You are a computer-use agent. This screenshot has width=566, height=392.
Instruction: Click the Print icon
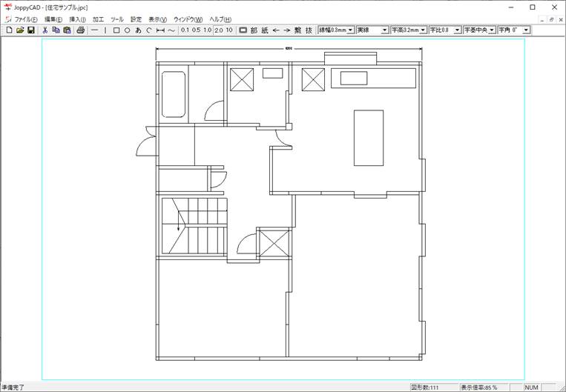[81, 30]
